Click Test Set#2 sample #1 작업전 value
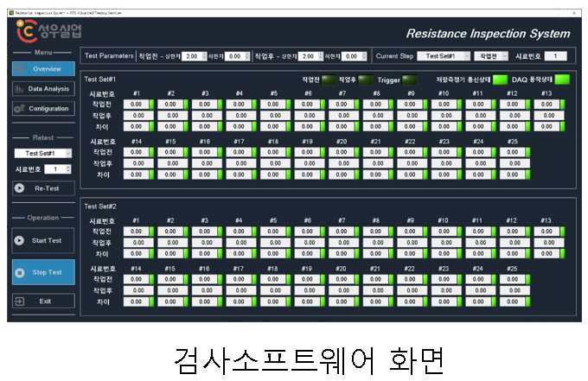The image size is (588, 381). click(136, 232)
